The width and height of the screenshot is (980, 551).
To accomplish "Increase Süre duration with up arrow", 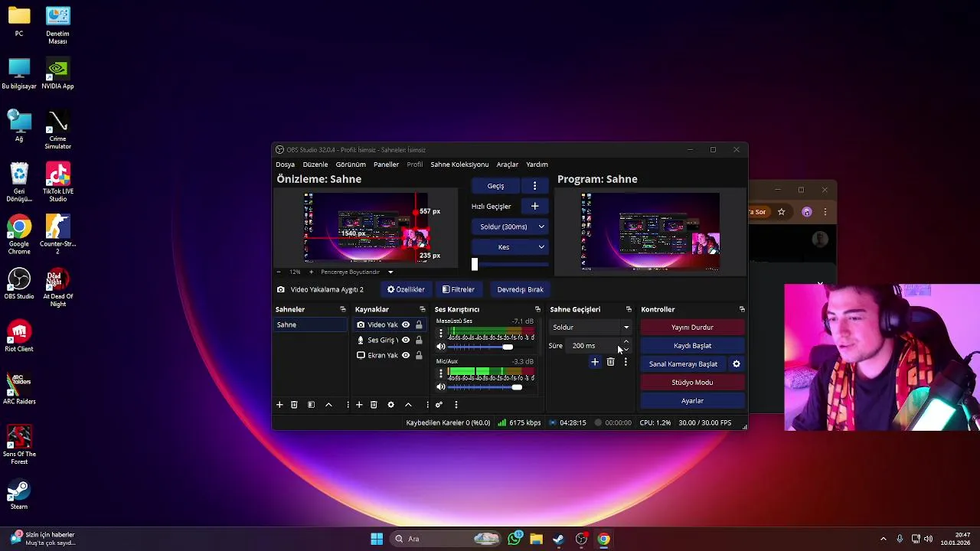I will point(626,342).
